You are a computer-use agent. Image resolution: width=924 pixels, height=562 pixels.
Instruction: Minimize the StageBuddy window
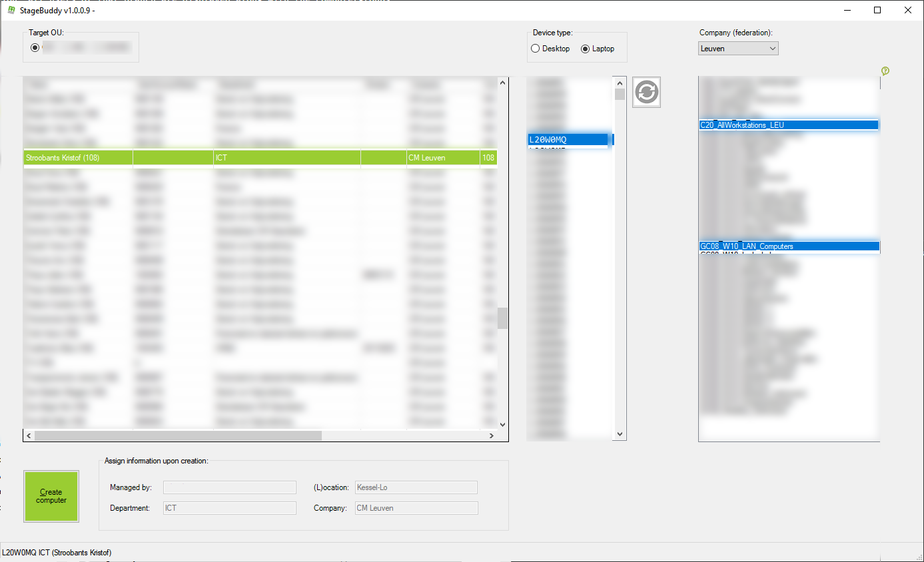pyautogui.click(x=847, y=10)
